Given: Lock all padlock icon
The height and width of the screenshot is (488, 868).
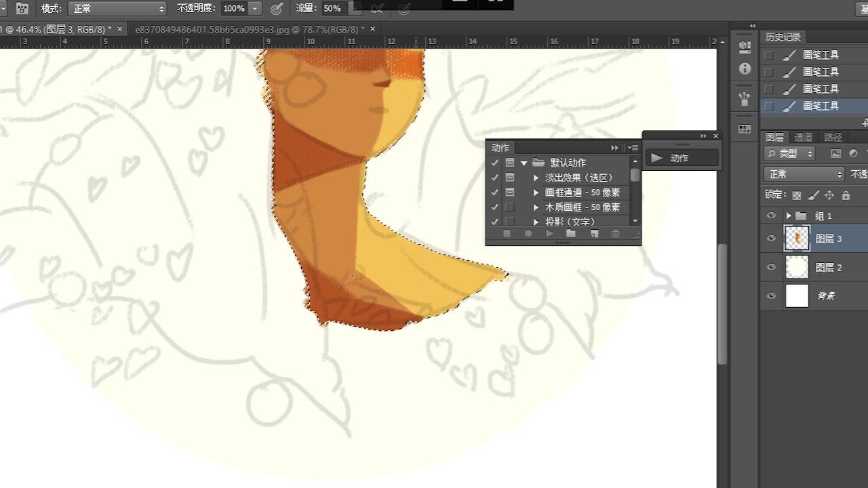Looking at the screenshot, I should [846, 195].
